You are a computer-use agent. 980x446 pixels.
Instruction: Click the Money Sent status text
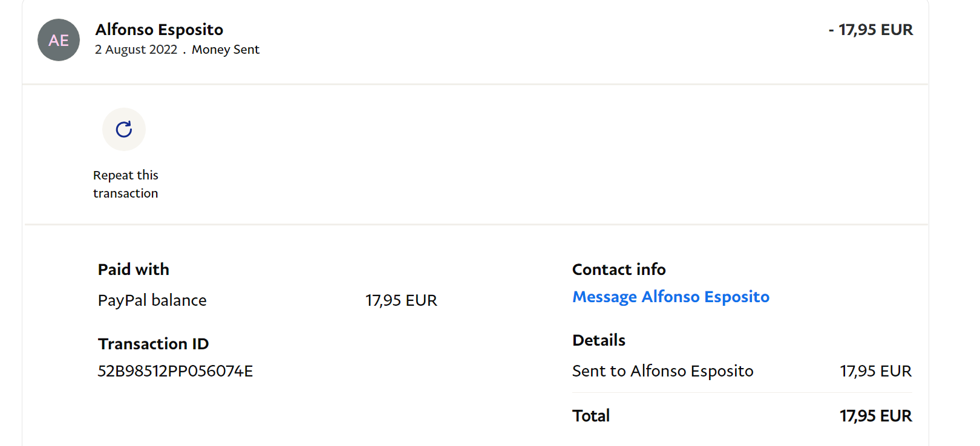pos(226,50)
